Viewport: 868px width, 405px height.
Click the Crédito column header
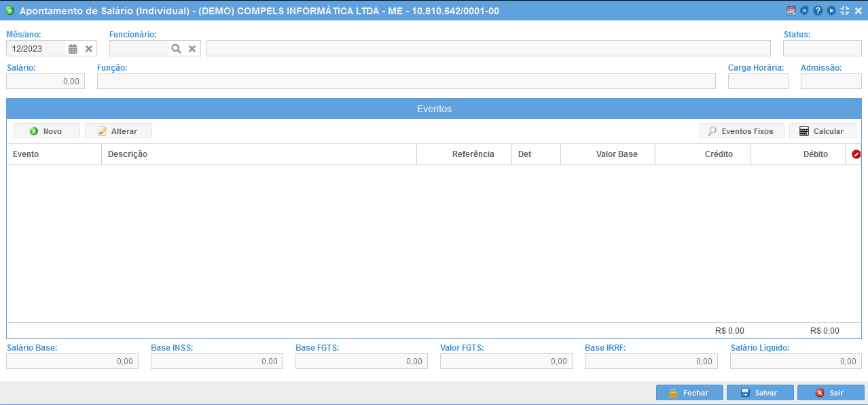tap(703, 154)
